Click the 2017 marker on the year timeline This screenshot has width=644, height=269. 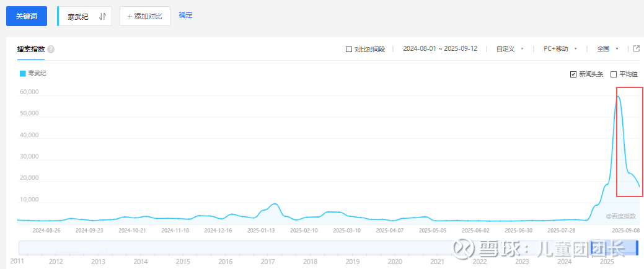pyautogui.click(x=268, y=262)
